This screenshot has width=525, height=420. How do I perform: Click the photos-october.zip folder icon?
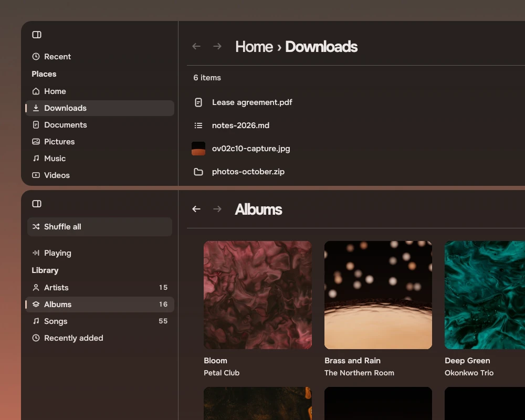tap(198, 172)
